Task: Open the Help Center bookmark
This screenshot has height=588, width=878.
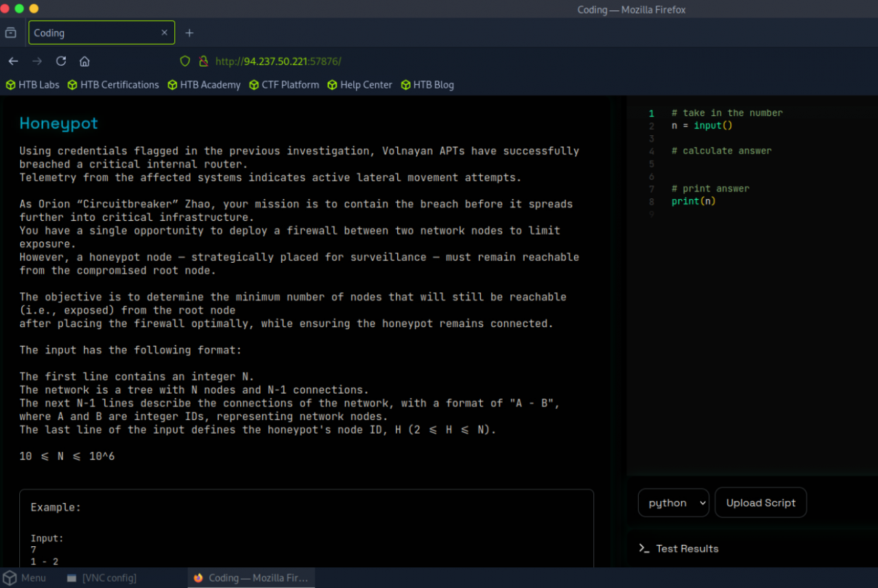Action: [x=360, y=85]
